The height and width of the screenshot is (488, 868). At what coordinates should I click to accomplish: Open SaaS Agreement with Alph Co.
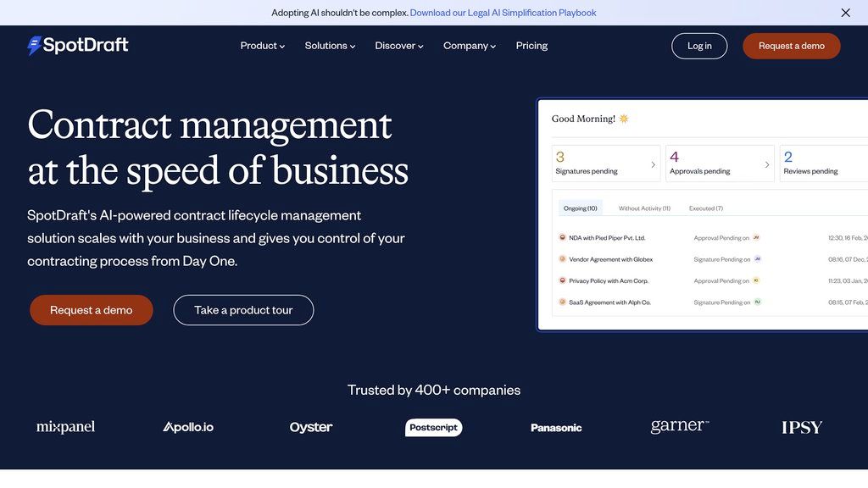coord(609,302)
